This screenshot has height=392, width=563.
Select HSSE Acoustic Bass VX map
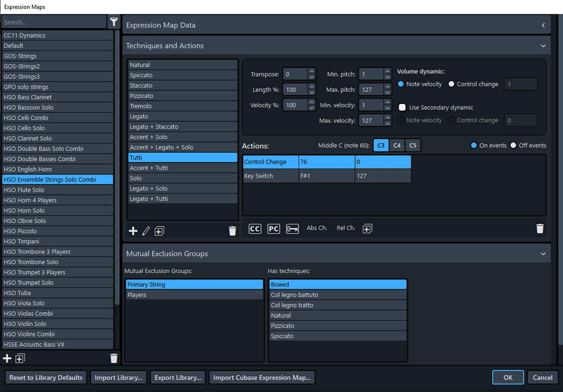[57, 344]
